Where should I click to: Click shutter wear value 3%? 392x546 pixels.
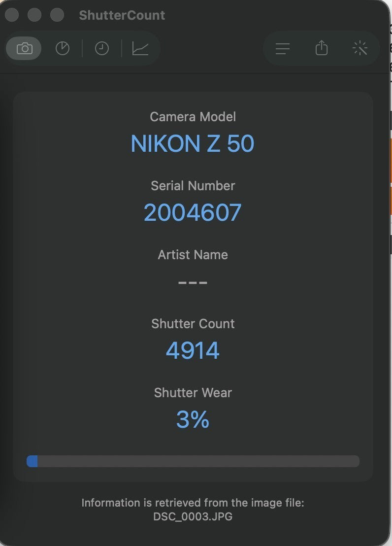pos(193,419)
